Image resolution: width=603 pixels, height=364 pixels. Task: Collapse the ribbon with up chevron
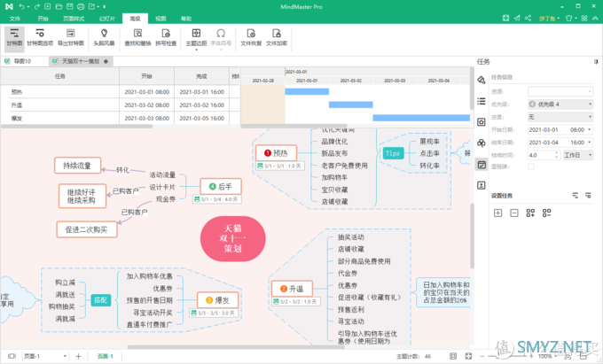595,18
